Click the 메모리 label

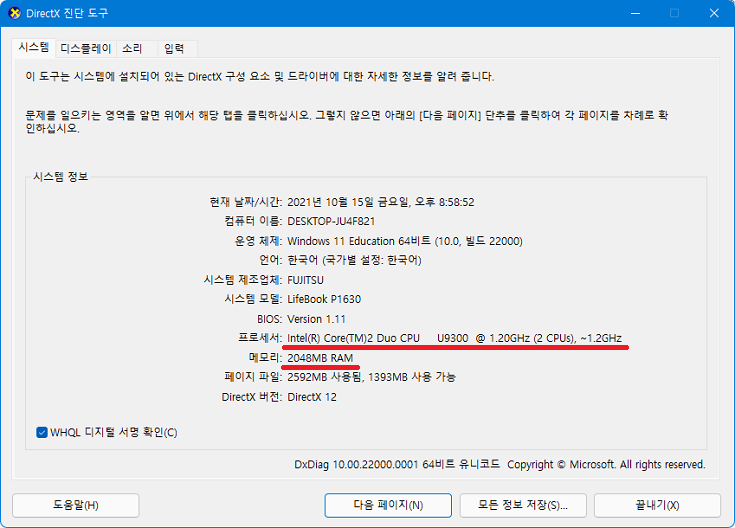click(265, 358)
